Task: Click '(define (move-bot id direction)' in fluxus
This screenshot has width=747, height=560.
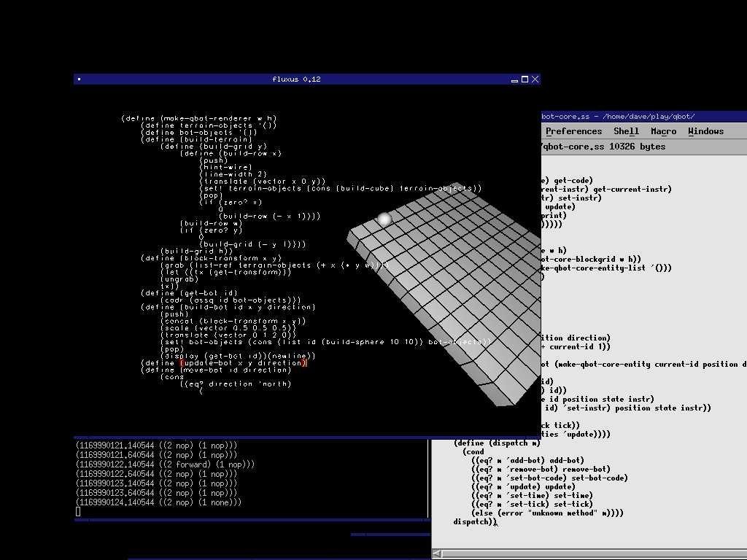Action: (x=216, y=370)
